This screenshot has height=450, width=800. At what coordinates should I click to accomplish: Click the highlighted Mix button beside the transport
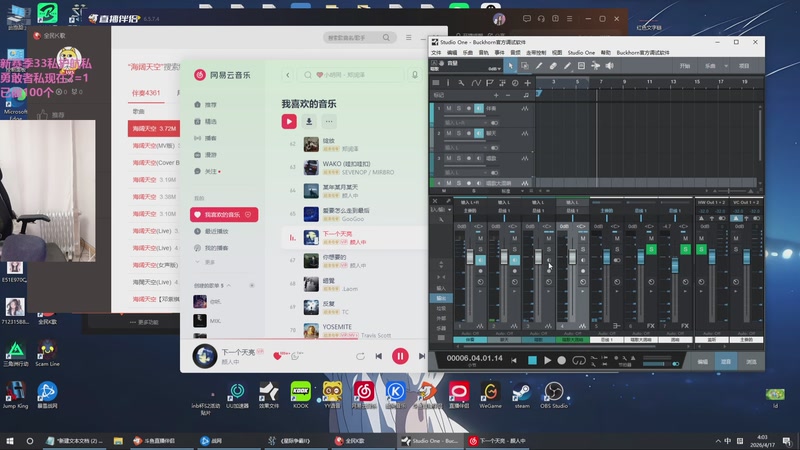click(x=726, y=361)
